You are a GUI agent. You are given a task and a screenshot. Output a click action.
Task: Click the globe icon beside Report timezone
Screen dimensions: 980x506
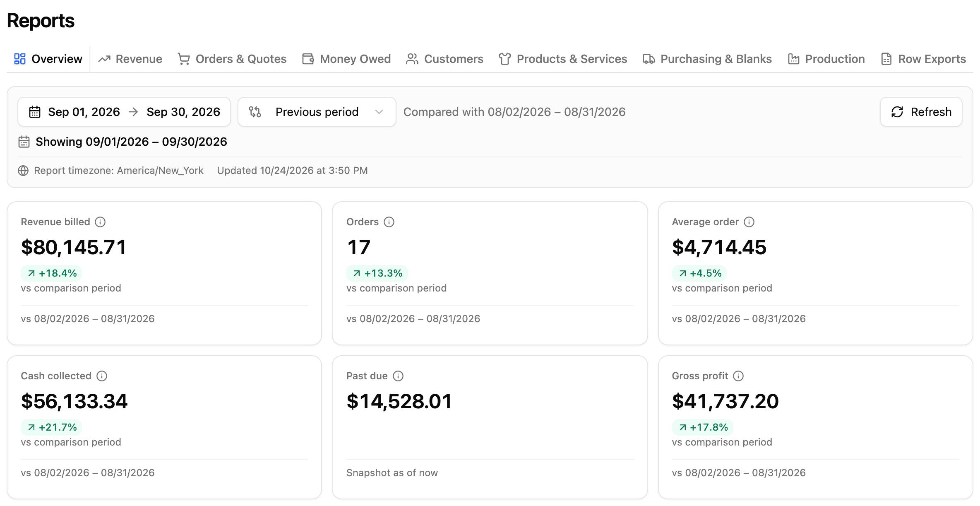click(x=23, y=171)
